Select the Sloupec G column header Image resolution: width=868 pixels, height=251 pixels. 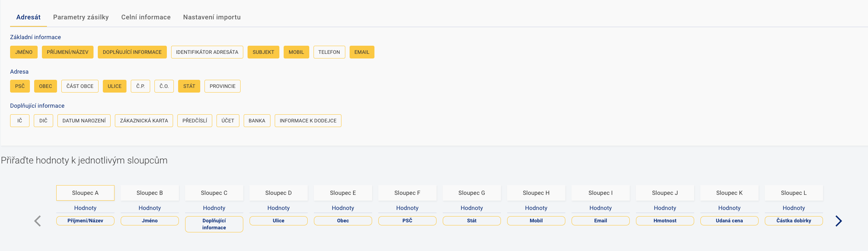[472, 193]
